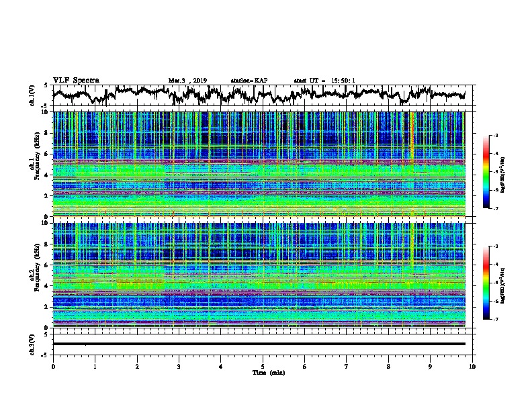Click the ch.1 color bar log PSD label
This screenshot has height=411, width=532.
tap(503, 175)
